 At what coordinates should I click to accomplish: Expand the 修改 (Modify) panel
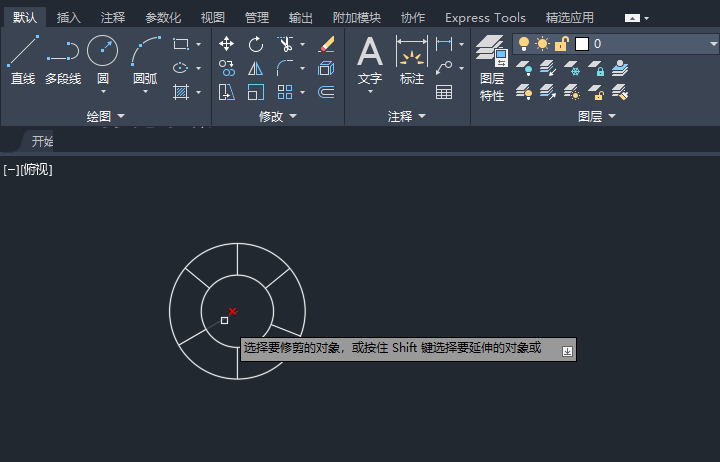tap(277, 117)
